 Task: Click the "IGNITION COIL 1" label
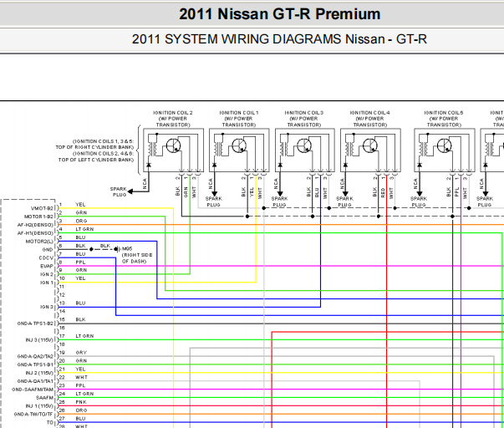[239, 113]
